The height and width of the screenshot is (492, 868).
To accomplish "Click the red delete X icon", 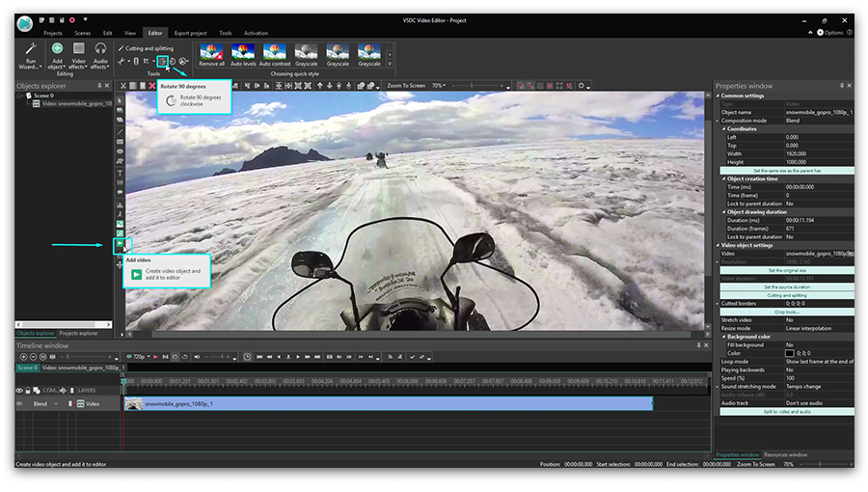I will coord(152,86).
